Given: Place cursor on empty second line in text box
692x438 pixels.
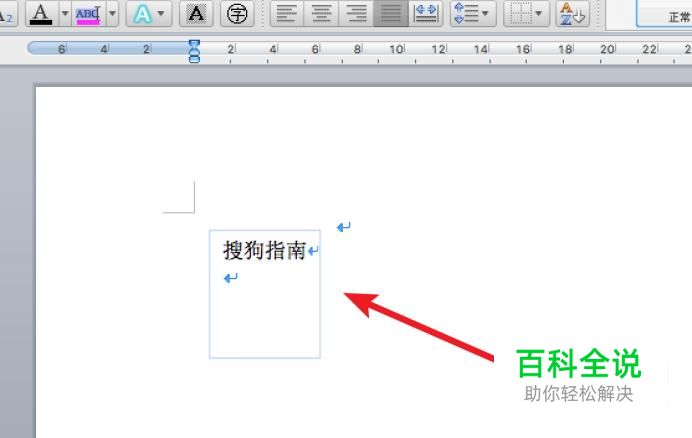Looking at the screenshot, I should [x=231, y=278].
